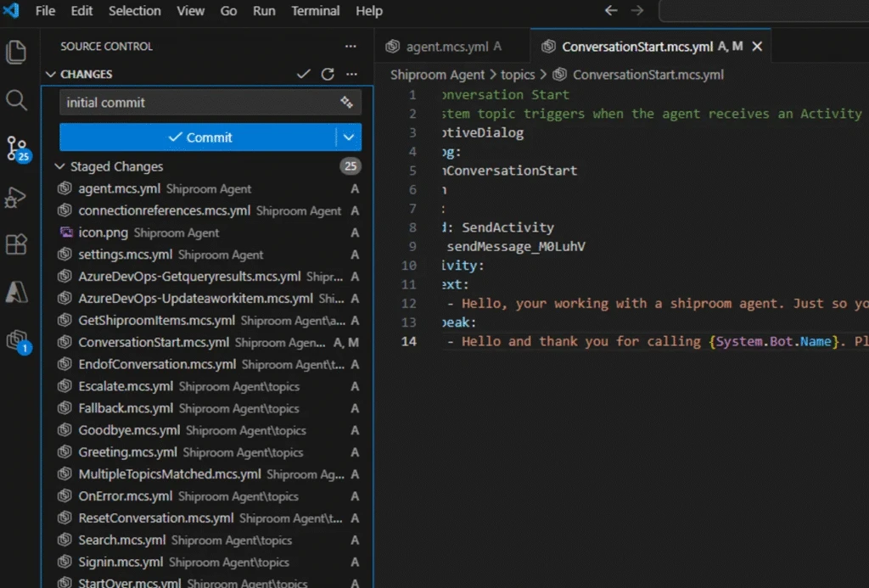Select the Azure icon in the activity bar
This screenshot has width=869, height=588.
(17, 290)
